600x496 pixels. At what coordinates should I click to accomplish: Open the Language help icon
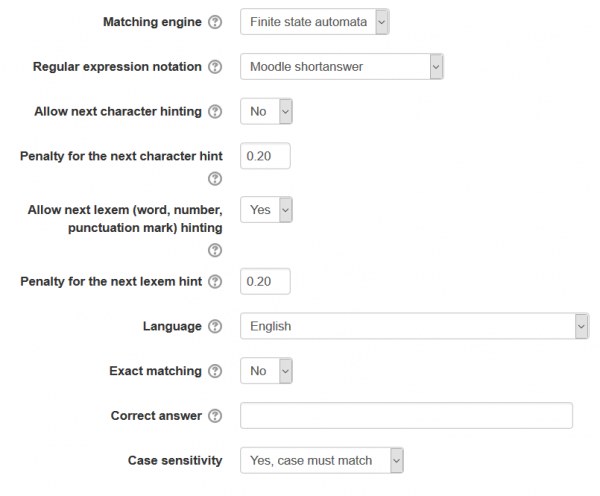pos(215,327)
